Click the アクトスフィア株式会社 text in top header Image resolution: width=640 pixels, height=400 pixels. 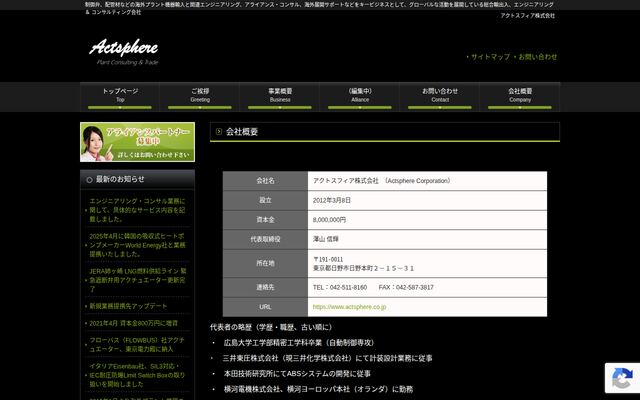coord(528,16)
